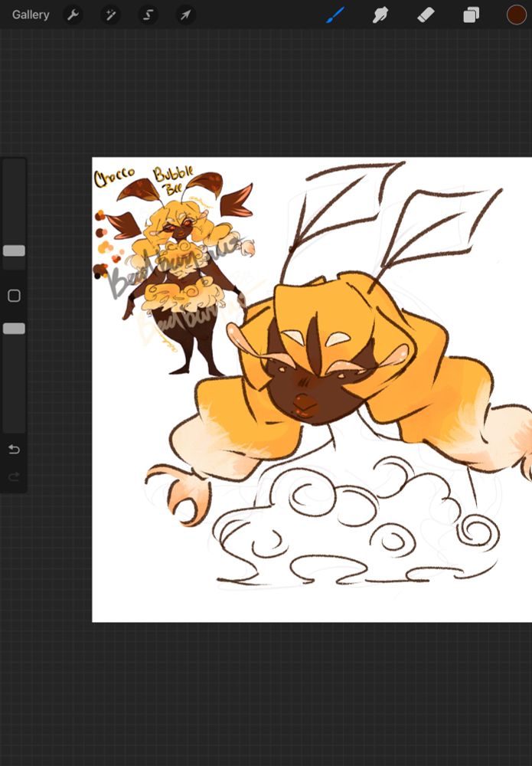
Task: Tap the square Modify button in sidebar
Action: (x=14, y=296)
